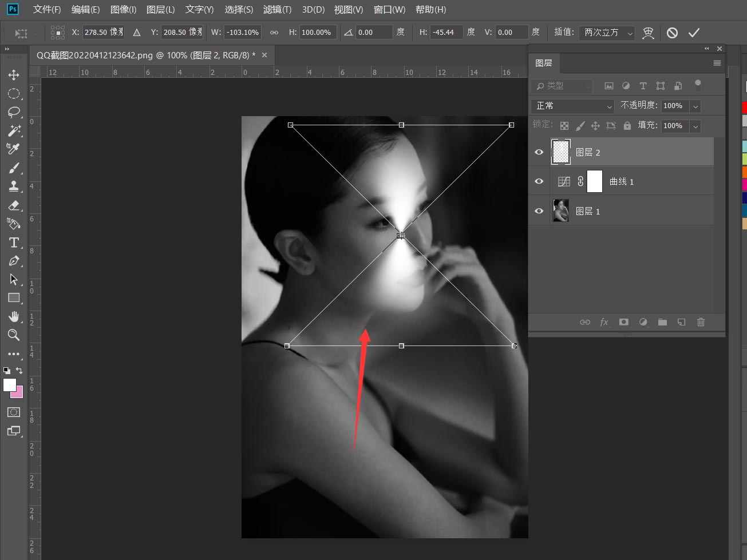Click the reference point locator grid
This screenshot has height=560, width=747.
[x=58, y=33]
